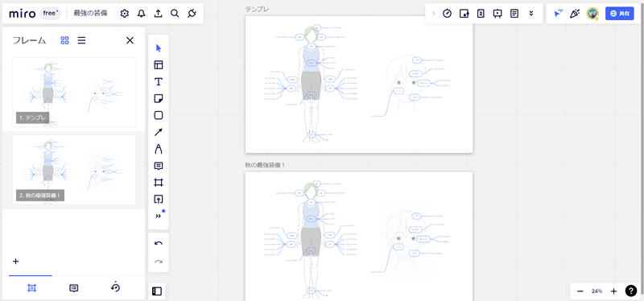Select frame thumbnail 1. テンプレ

[74, 93]
